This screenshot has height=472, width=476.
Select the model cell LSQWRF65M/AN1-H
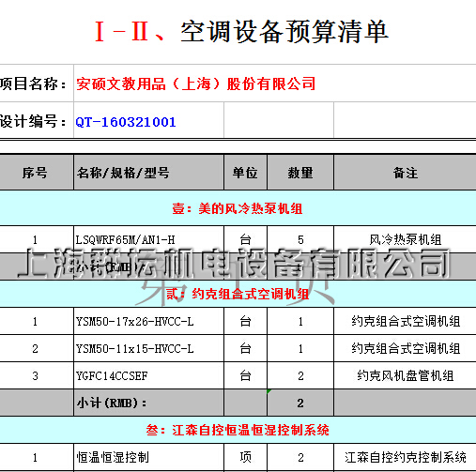coord(149,239)
